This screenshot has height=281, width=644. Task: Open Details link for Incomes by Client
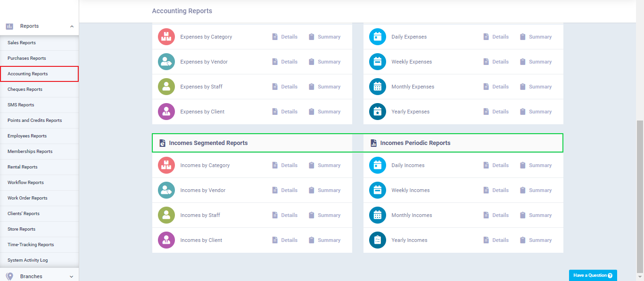pos(285,240)
